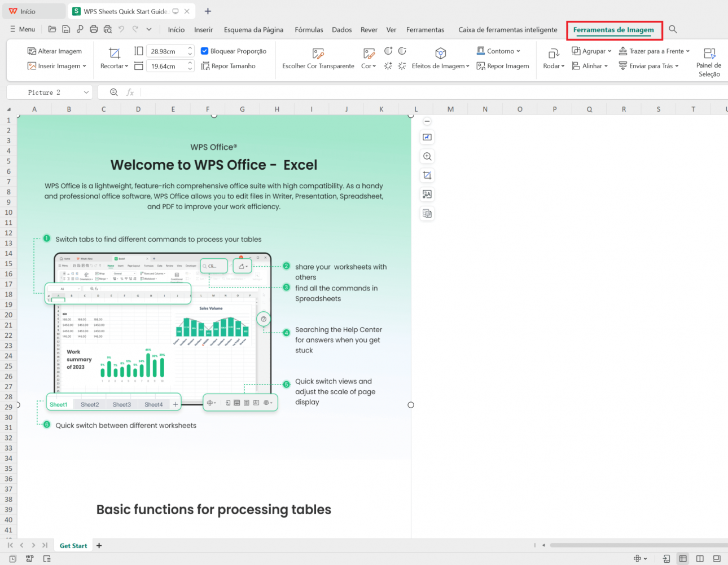
Task: Open the main Menu button
Action: [x=23, y=29]
